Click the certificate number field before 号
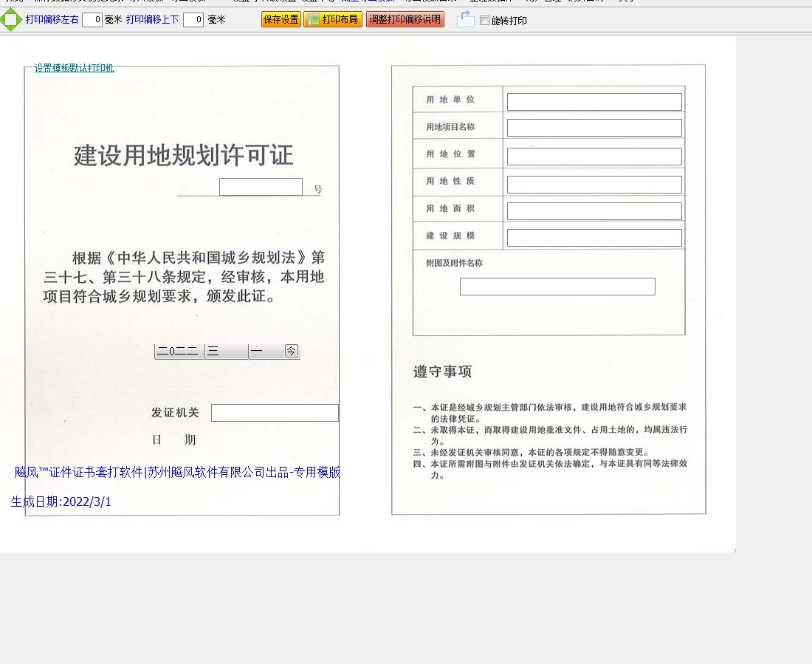 [x=261, y=187]
